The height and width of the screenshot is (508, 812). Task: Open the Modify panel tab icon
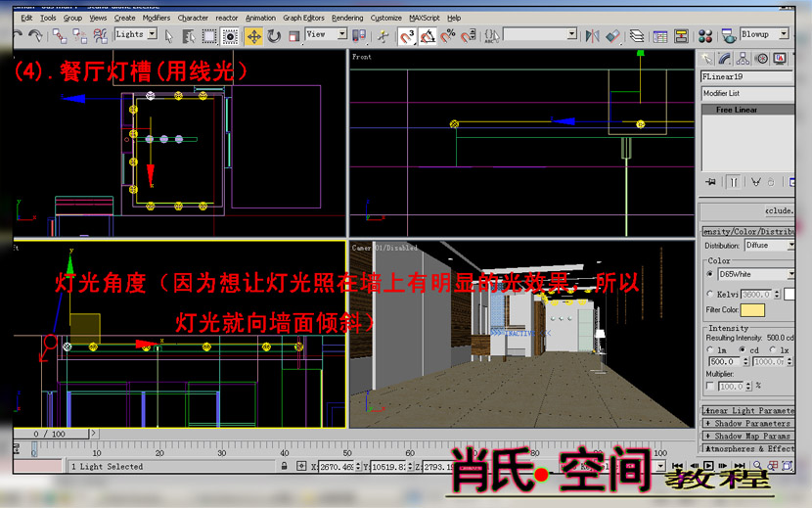tap(726, 59)
